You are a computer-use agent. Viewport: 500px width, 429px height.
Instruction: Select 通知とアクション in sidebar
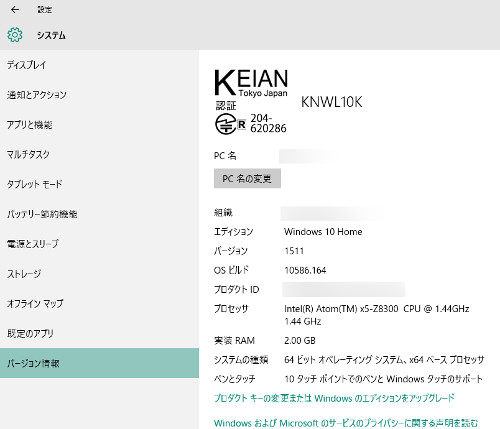tap(99, 95)
